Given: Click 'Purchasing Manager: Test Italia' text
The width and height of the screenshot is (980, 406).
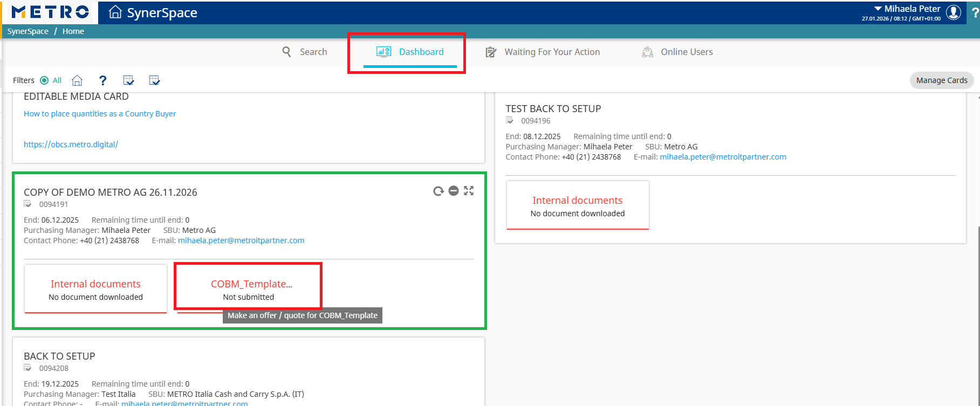Looking at the screenshot, I should 80,394.
